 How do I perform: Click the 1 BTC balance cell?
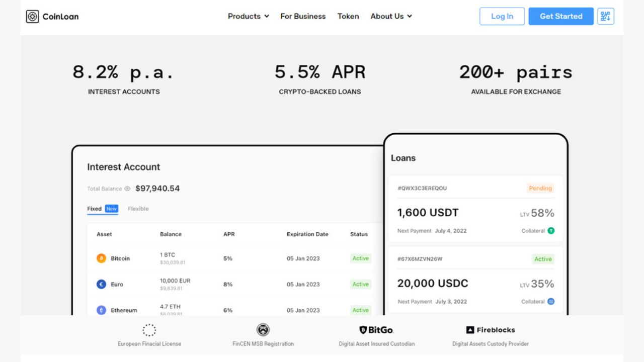pos(173,258)
